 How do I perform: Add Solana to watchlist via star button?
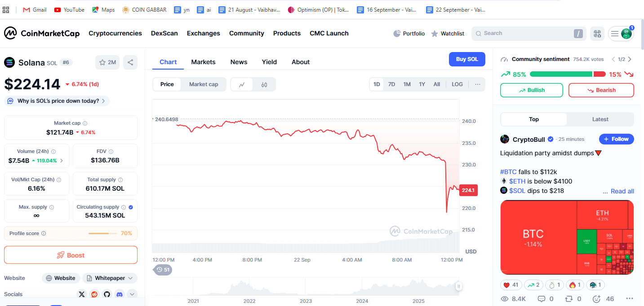(107, 62)
